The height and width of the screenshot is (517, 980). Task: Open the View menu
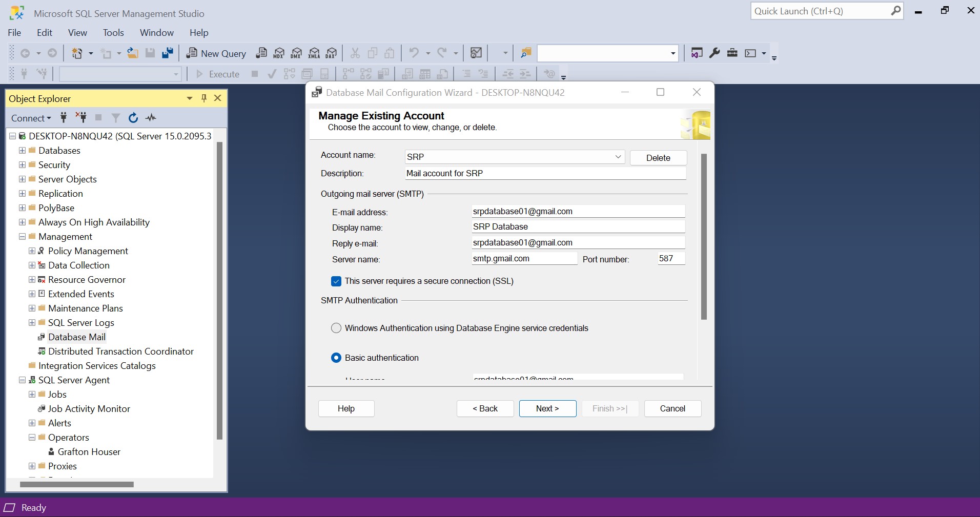point(77,33)
